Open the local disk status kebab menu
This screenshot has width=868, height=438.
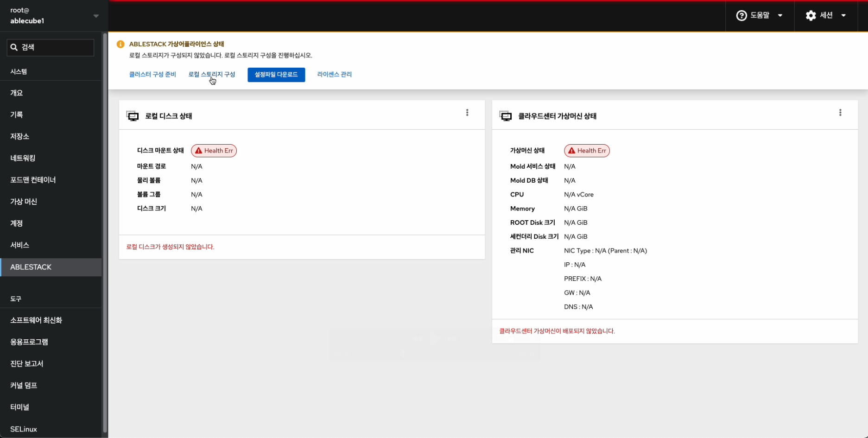[467, 113]
